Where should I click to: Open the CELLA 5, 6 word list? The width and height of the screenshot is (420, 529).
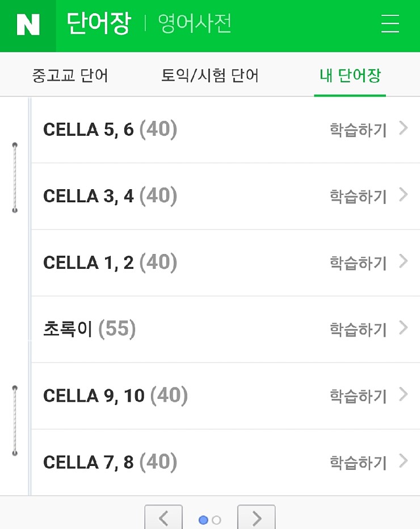point(225,130)
